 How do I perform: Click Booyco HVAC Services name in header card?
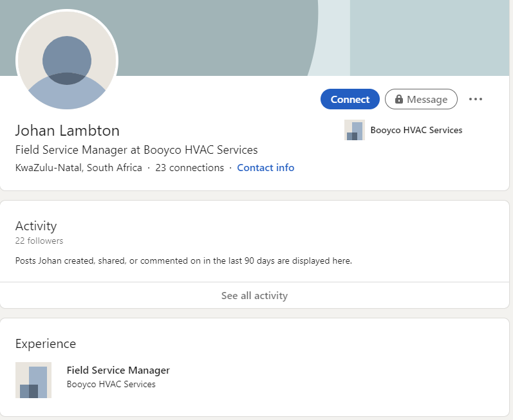click(416, 130)
